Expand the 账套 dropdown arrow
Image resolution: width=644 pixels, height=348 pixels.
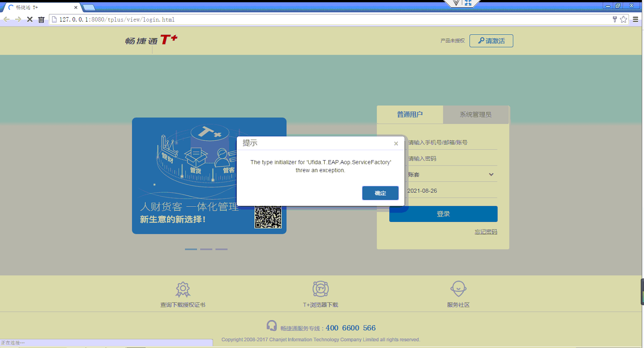click(491, 175)
